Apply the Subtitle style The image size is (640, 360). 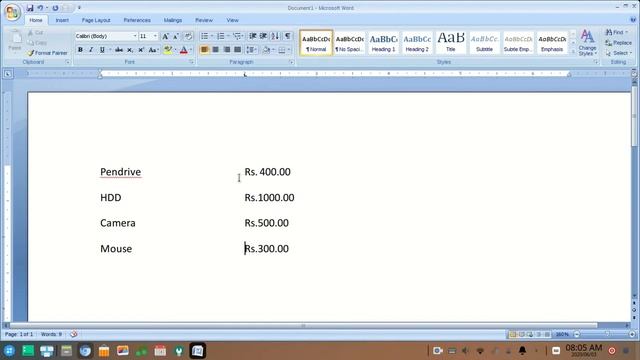click(484, 42)
